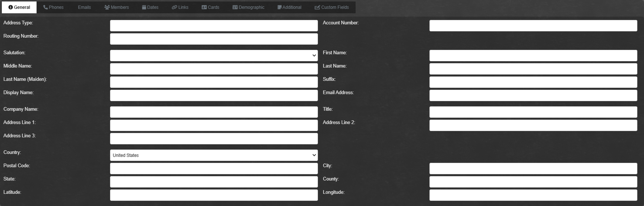Click the Members people icon

tap(107, 7)
